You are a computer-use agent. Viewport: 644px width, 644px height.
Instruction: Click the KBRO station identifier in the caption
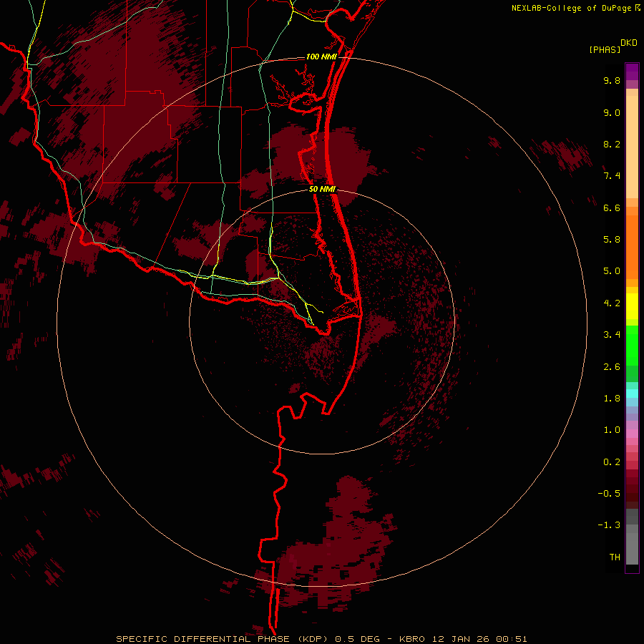point(412,639)
